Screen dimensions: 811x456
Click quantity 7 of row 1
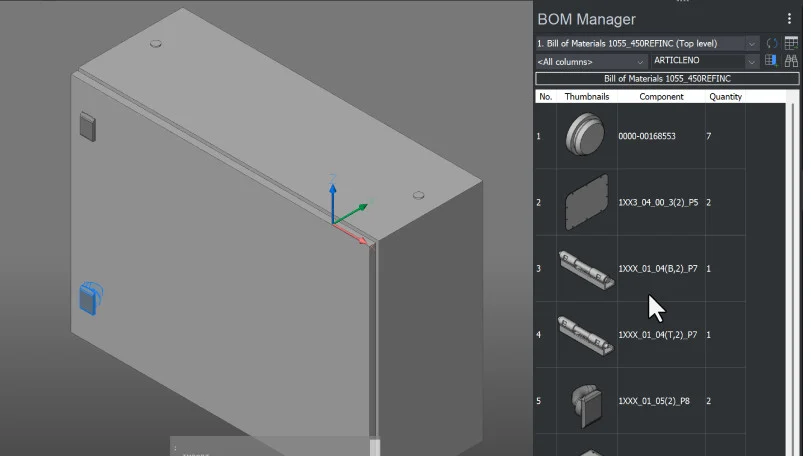click(709, 136)
